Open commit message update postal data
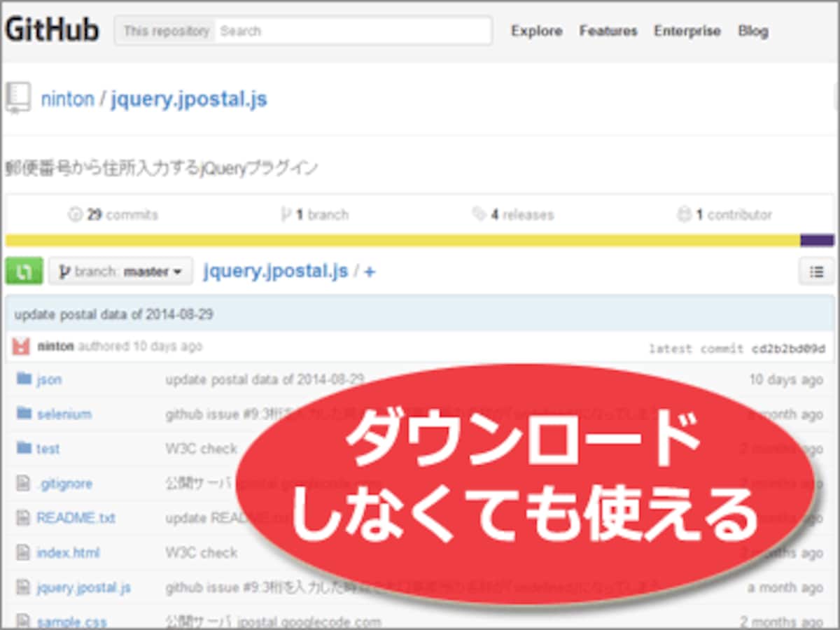 113,314
